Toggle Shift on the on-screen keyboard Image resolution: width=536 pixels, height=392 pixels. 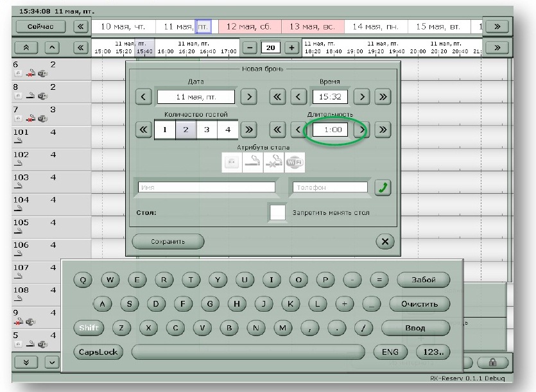pos(89,328)
